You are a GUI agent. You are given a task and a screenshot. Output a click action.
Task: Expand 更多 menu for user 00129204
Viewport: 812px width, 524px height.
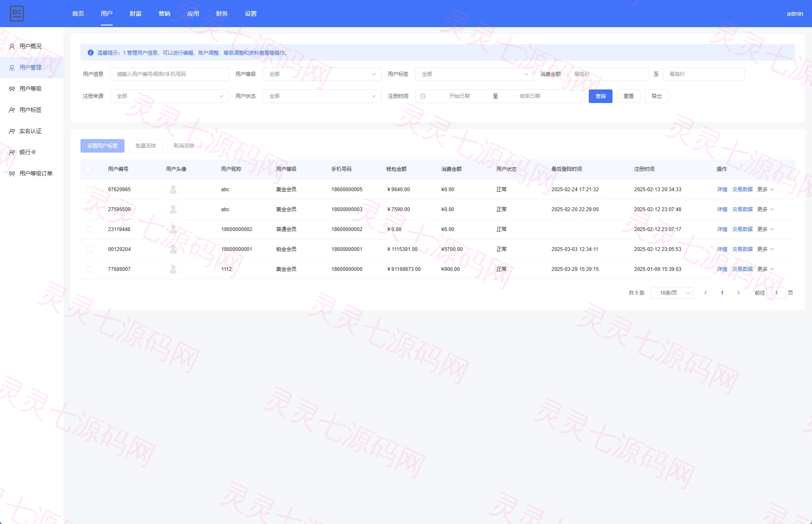(x=766, y=249)
